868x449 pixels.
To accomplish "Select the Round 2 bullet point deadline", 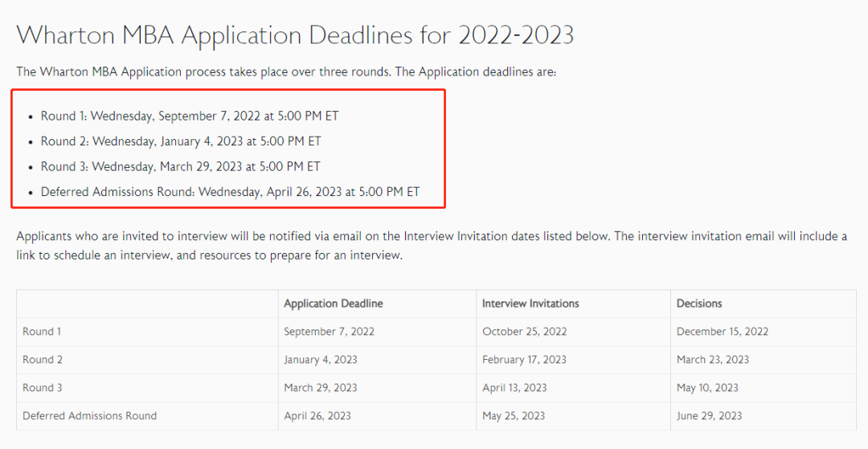I will click(x=181, y=141).
